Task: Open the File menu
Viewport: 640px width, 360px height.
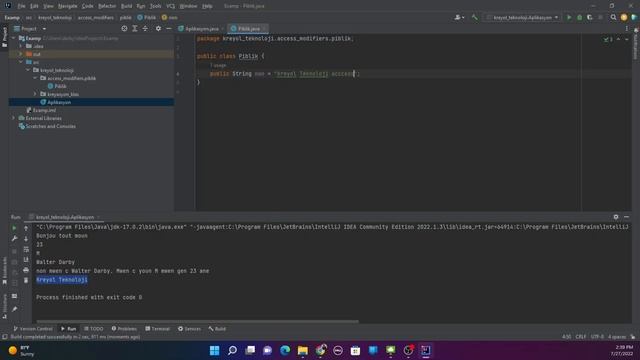Action: (x=21, y=6)
